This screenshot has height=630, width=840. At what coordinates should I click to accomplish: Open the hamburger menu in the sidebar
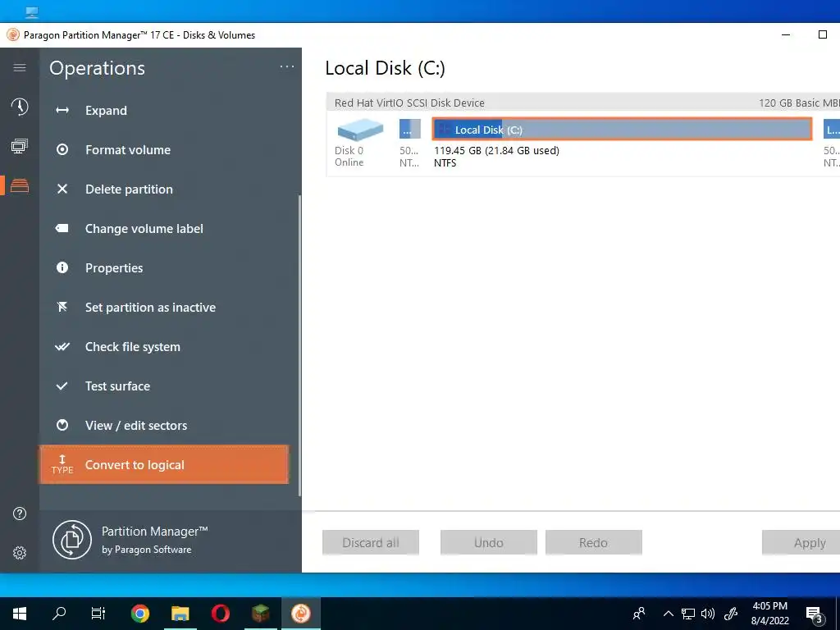[x=20, y=67]
